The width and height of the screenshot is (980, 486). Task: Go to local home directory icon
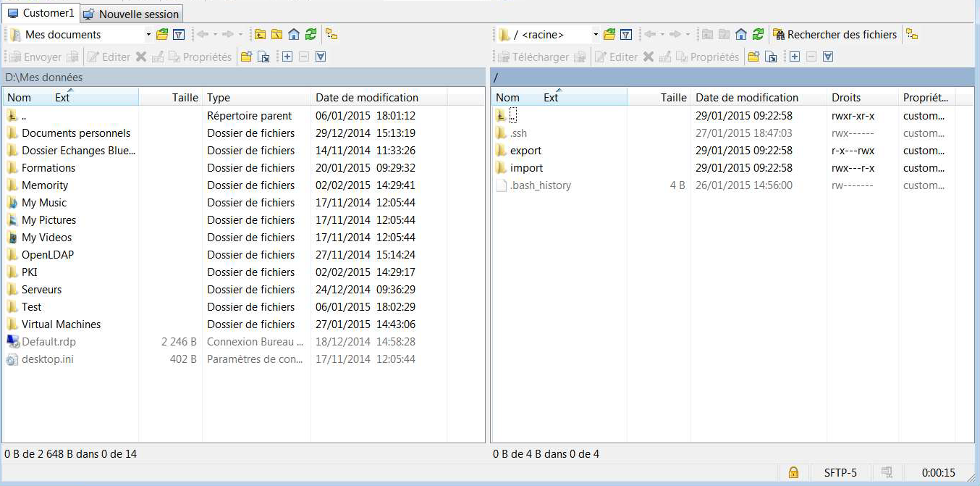[294, 35]
